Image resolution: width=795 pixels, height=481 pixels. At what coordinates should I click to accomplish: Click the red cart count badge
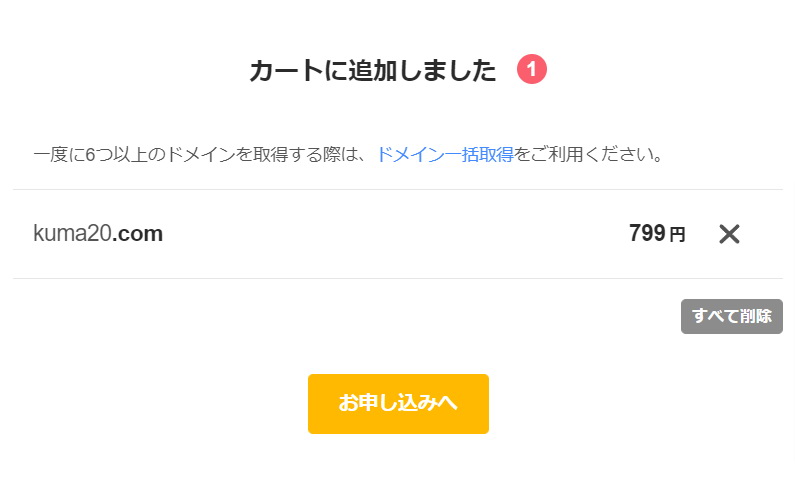click(532, 70)
